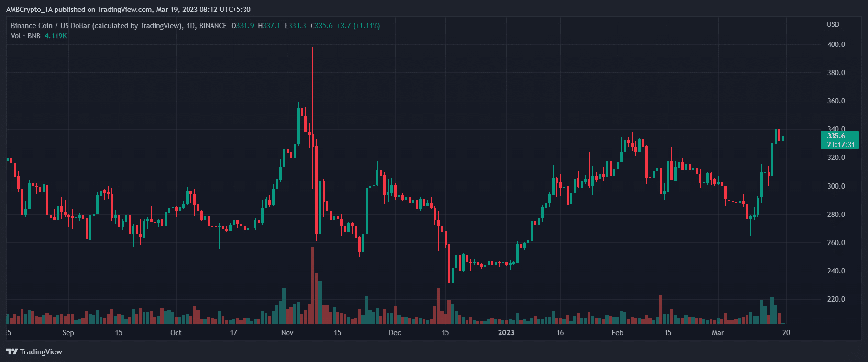Viewport: 868px width, 362px height.
Task: Click the 260.0 price axis label
Action: (836, 243)
